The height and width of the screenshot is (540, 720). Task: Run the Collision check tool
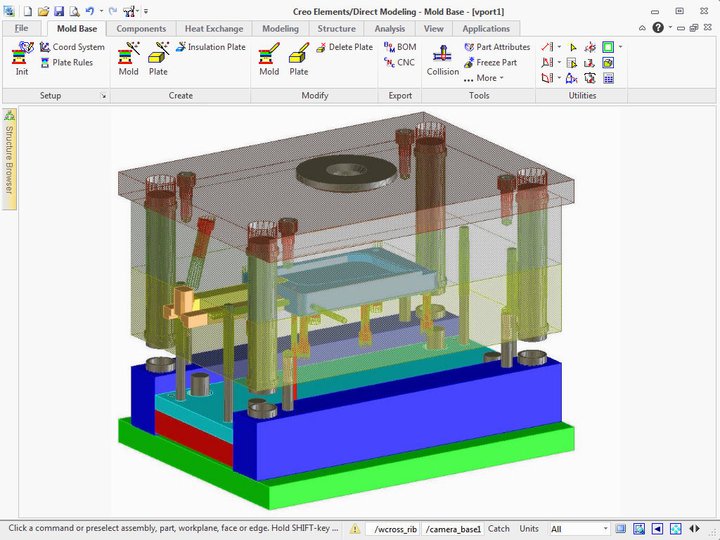[x=443, y=60]
